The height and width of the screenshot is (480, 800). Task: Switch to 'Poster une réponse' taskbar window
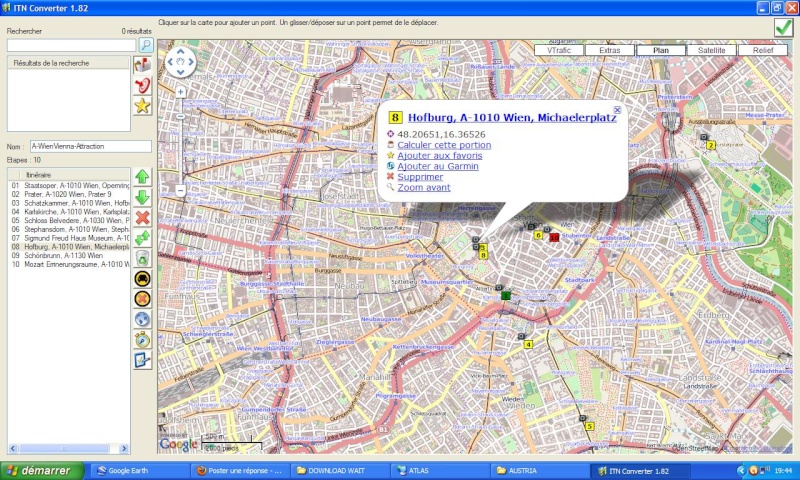pyautogui.click(x=239, y=470)
